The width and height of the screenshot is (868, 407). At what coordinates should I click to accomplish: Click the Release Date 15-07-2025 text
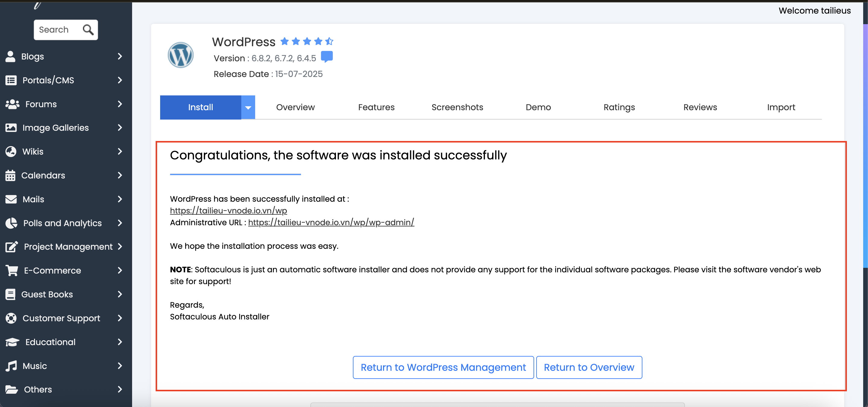(268, 74)
